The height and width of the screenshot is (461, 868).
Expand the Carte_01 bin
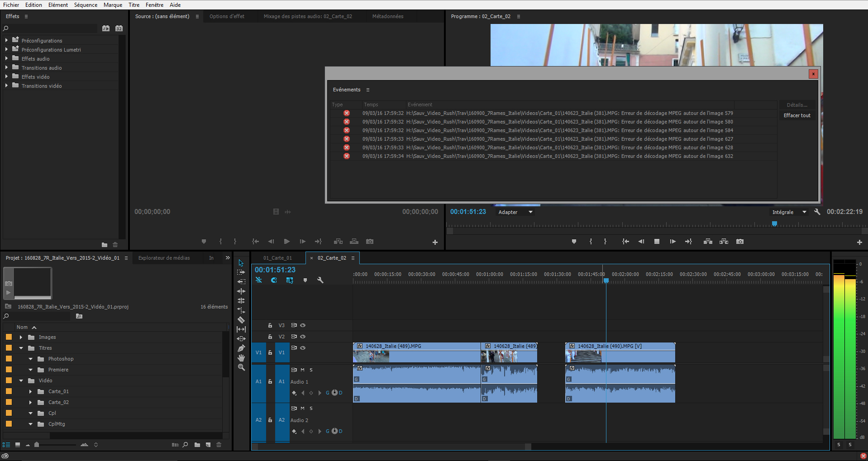pyautogui.click(x=30, y=391)
